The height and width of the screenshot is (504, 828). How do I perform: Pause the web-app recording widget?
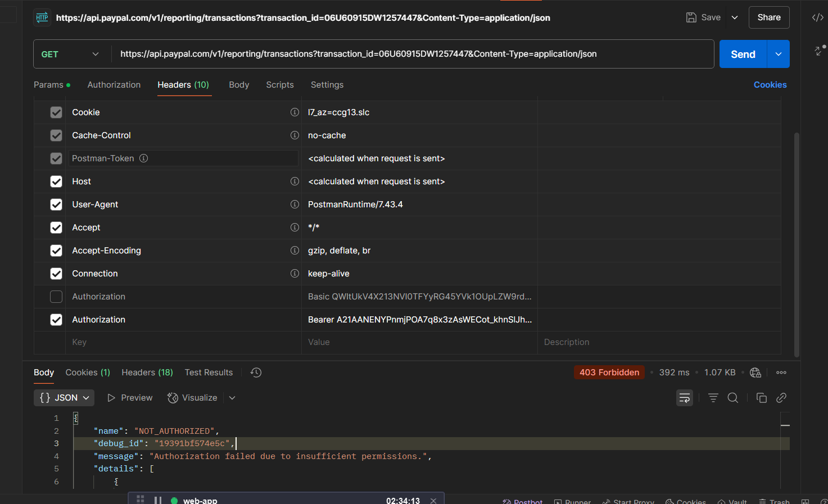(x=158, y=500)
